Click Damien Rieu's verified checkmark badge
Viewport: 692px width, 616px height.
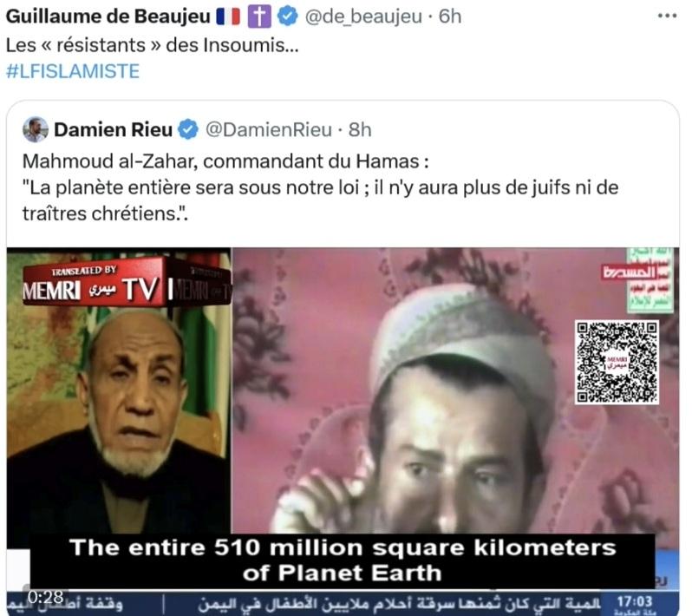click(188, 130)
